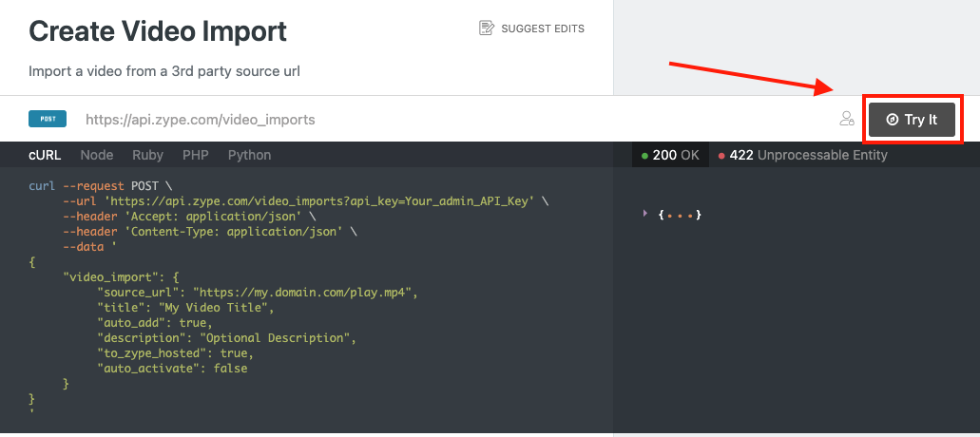Viewport: 980px width, 437px height.
Task: Click the "source_url" line in the JSON body
Action: pyautogui.click(x=257, y=293)
